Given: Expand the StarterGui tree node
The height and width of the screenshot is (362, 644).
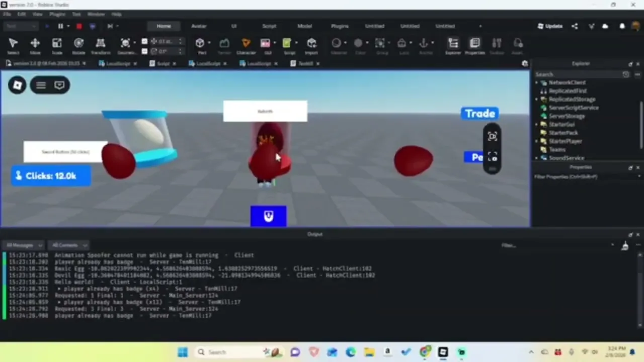Looking at the screenshot, I should coord(536,124).
